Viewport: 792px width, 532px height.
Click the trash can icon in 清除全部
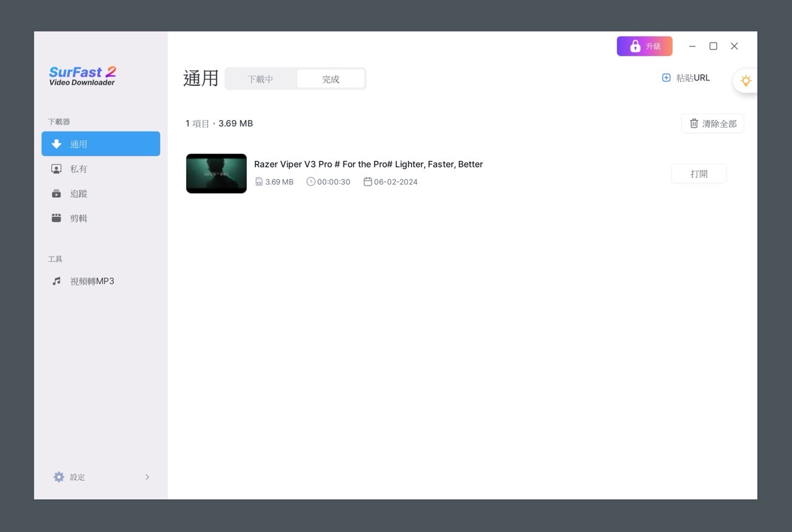[x=694, y=123]
